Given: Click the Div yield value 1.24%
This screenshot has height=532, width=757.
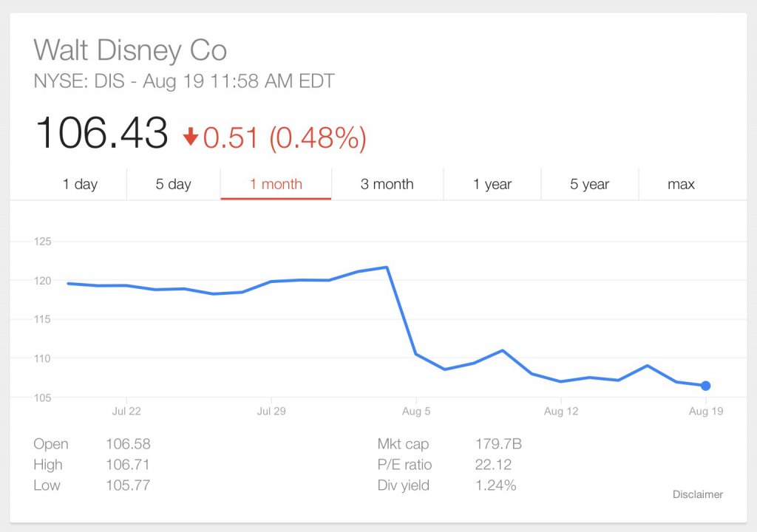Looking at the screenshot, I should [x=495, y=485].
